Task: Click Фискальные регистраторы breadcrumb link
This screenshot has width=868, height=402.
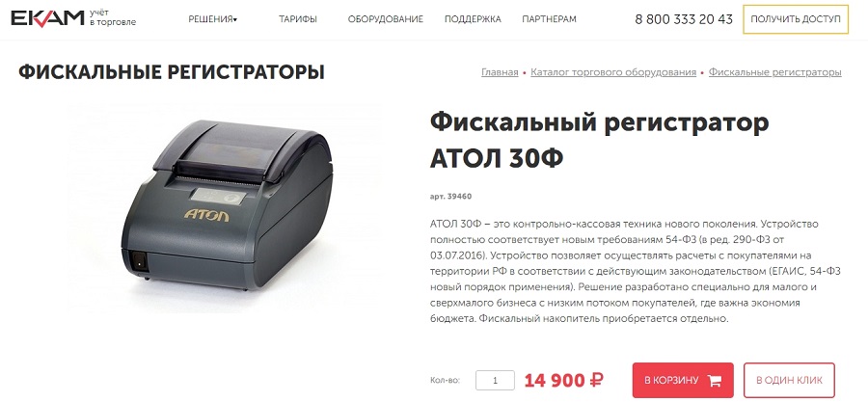Action: 775,72
